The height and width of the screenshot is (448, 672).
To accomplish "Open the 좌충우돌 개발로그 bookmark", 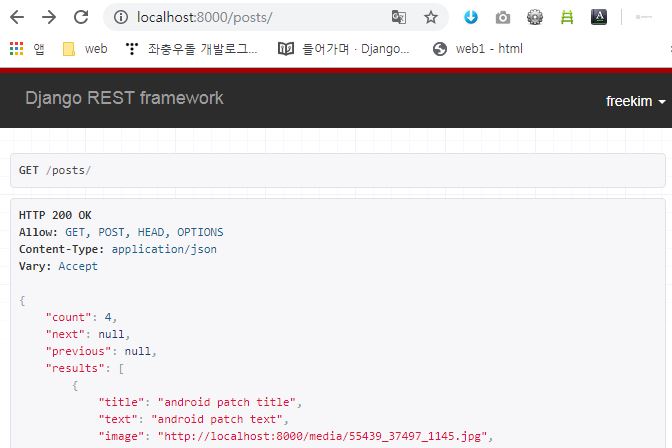I will pyautogui.click(x=192, y=49).
